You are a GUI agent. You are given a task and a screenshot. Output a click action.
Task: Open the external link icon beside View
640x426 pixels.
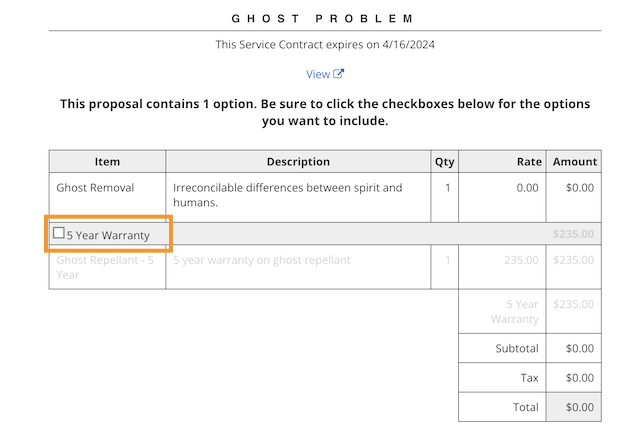coord(339,74)
